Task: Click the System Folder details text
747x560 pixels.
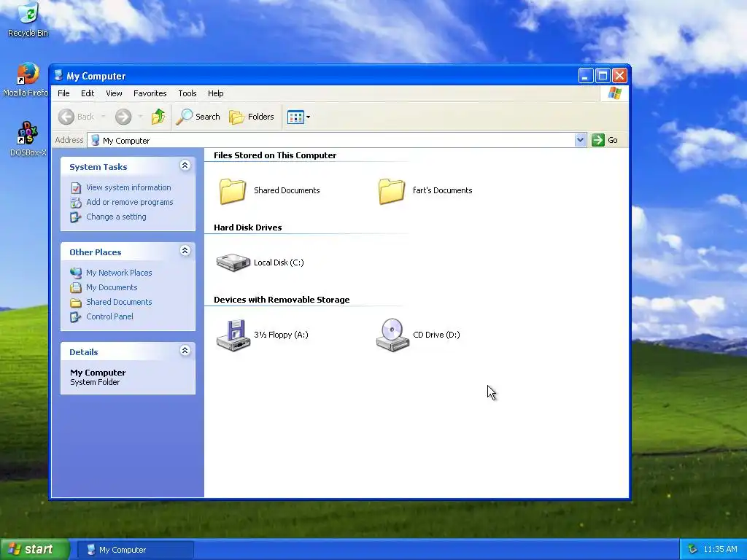Action: pos(95,382)
